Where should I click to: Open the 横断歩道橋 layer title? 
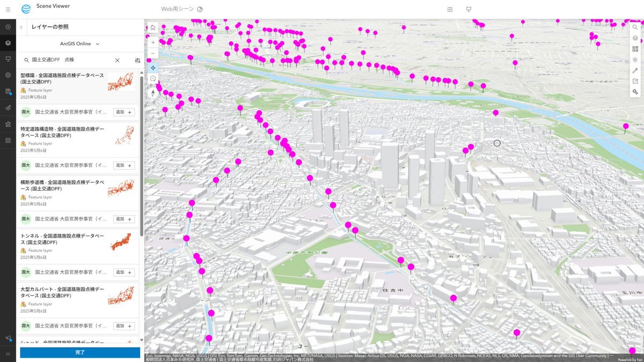pyautogui.click(x=62, y=186)
